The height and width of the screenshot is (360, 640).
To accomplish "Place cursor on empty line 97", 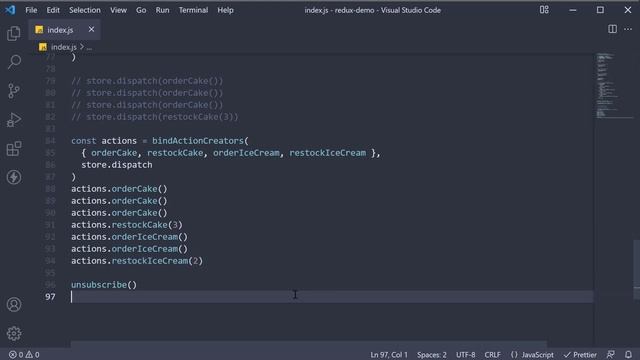I will click(331, 297).
